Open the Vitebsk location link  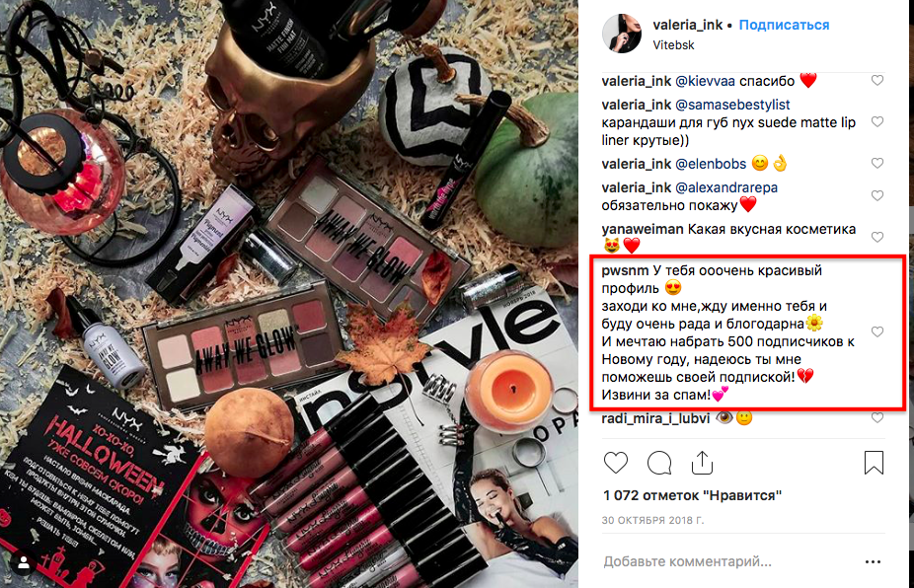tap(673, 44)
